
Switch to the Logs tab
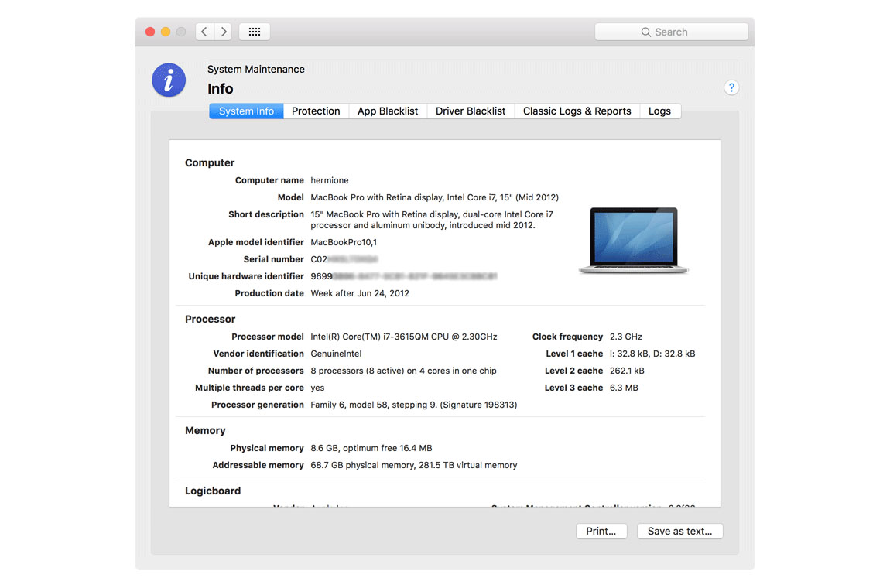coord(659,111)
